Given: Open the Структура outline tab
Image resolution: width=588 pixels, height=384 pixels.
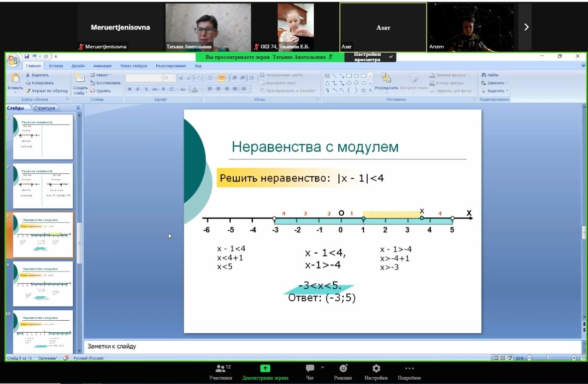Looking at the screenshot, I should click(44, 108).
